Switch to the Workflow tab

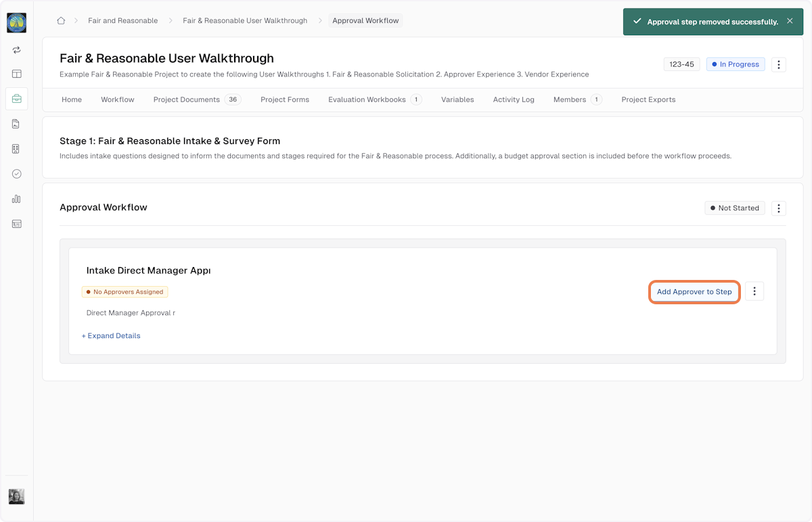118,99
